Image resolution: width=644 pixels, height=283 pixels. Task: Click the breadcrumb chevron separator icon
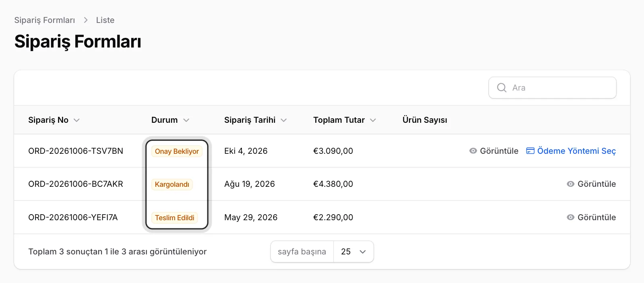point(85,20)
